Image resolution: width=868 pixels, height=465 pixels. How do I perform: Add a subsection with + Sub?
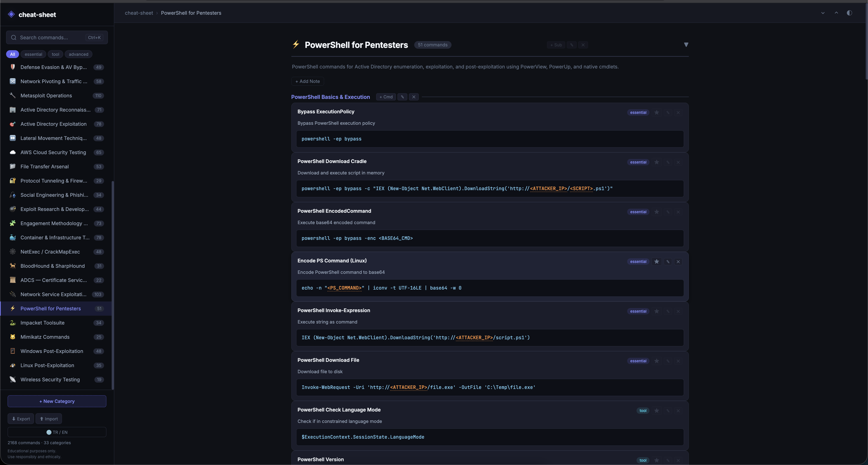(556, 45)
